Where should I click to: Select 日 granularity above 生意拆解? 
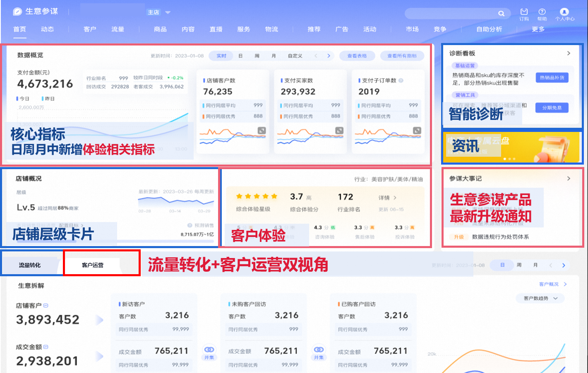coord(502,265)
